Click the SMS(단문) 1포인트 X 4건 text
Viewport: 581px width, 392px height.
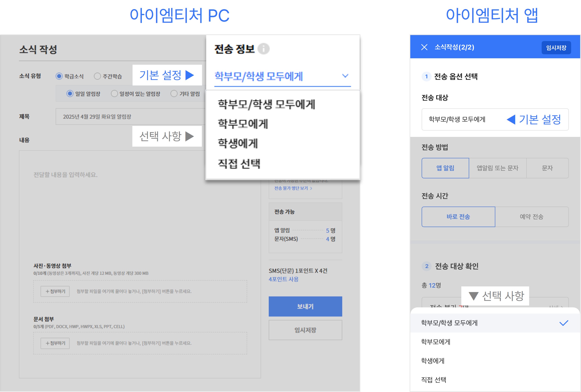298,271
